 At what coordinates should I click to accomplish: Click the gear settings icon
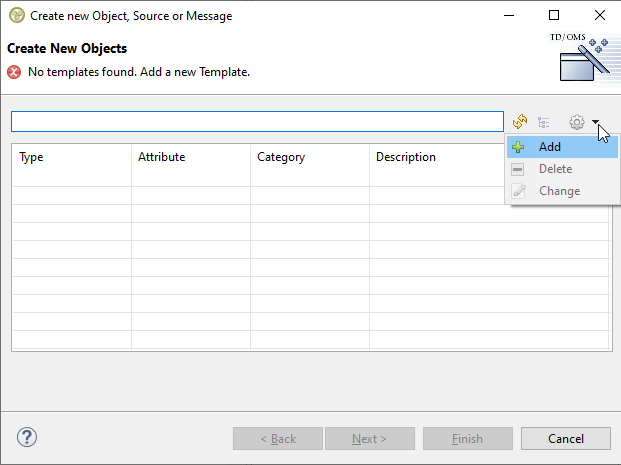pos(576,122)
